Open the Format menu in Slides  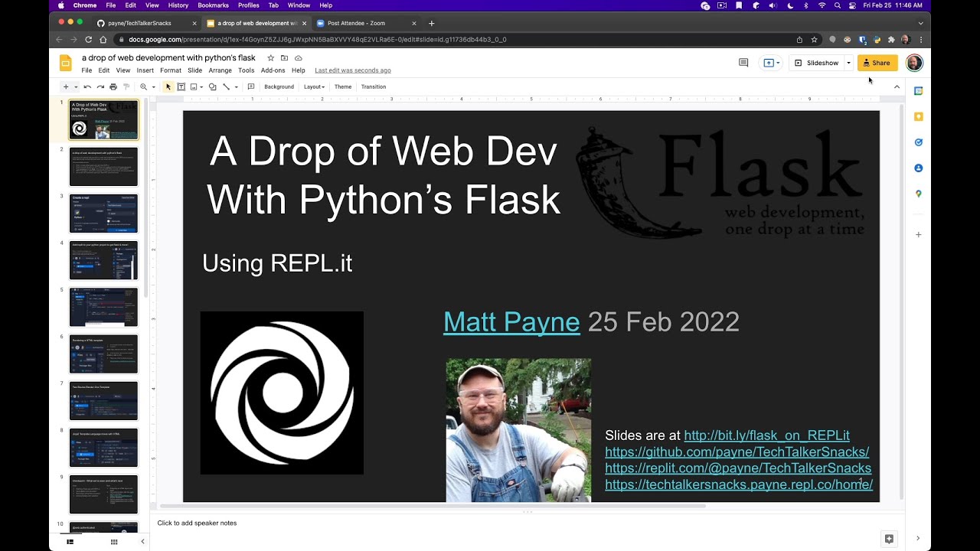[171, 70]
